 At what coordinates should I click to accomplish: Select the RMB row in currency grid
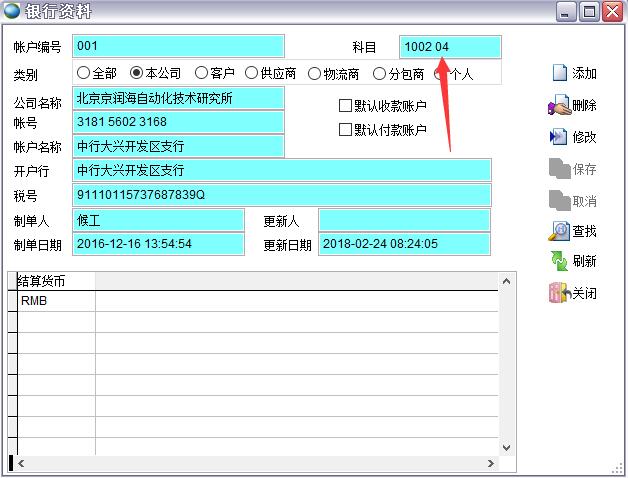pyautogui.click(x=56, y=300)
